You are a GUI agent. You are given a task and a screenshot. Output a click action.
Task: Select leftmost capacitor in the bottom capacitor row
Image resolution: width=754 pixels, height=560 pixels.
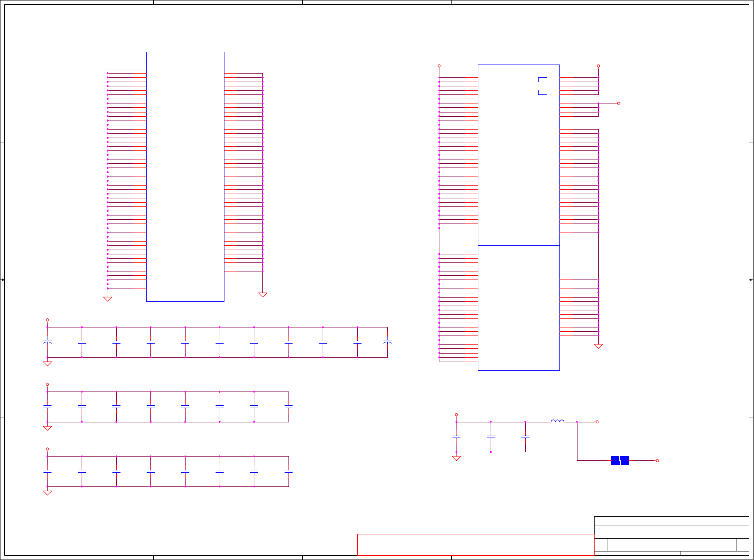point(47,471)
